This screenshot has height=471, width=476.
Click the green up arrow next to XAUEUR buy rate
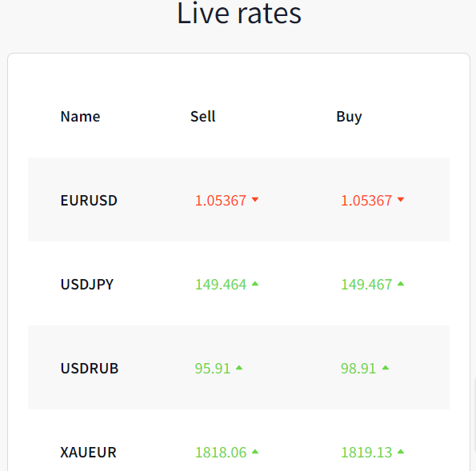(401, 452)
